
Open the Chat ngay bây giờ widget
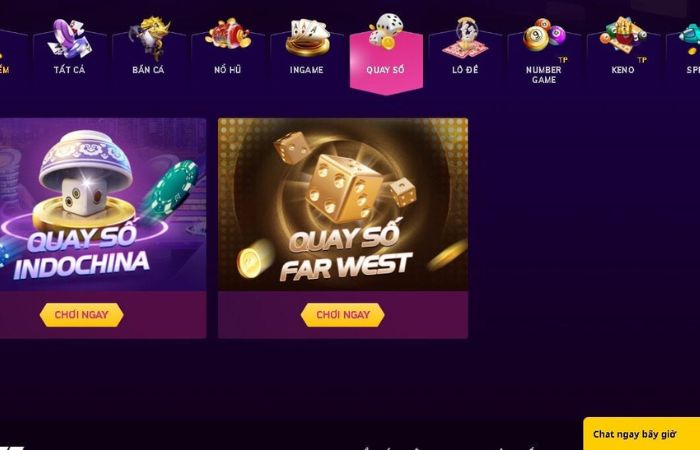[x=642, y=433]
